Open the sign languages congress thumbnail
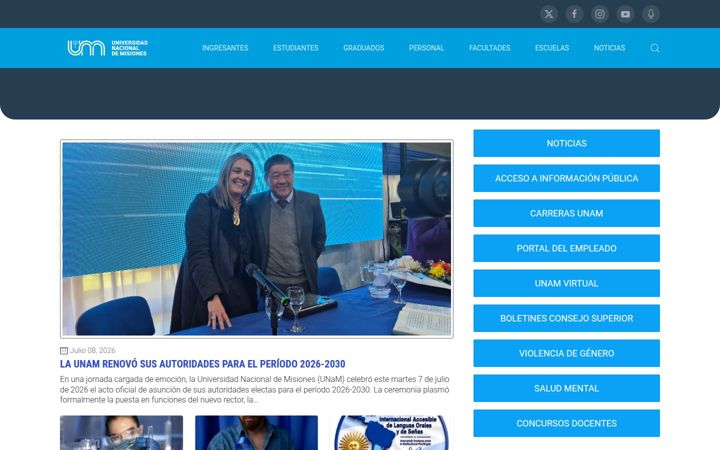This screenshot has height=450, width=720. click(392, 433)
